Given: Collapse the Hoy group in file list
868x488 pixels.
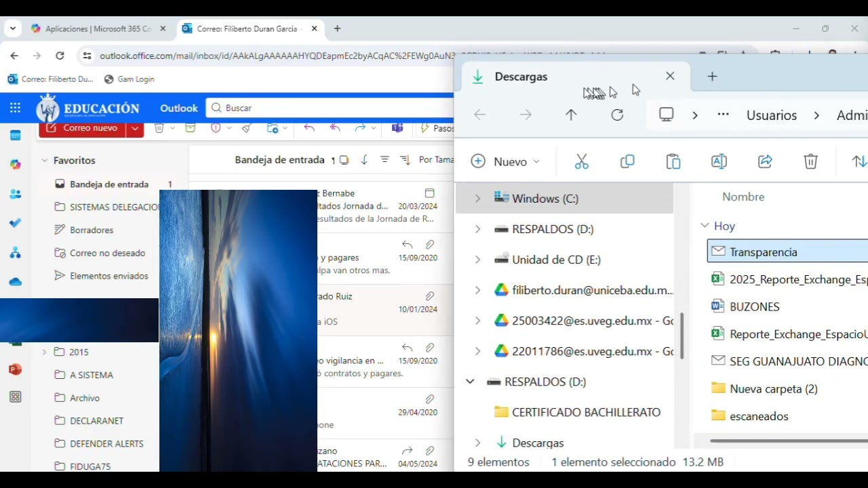Looking at the screenshot, I should tap(705, 226).
